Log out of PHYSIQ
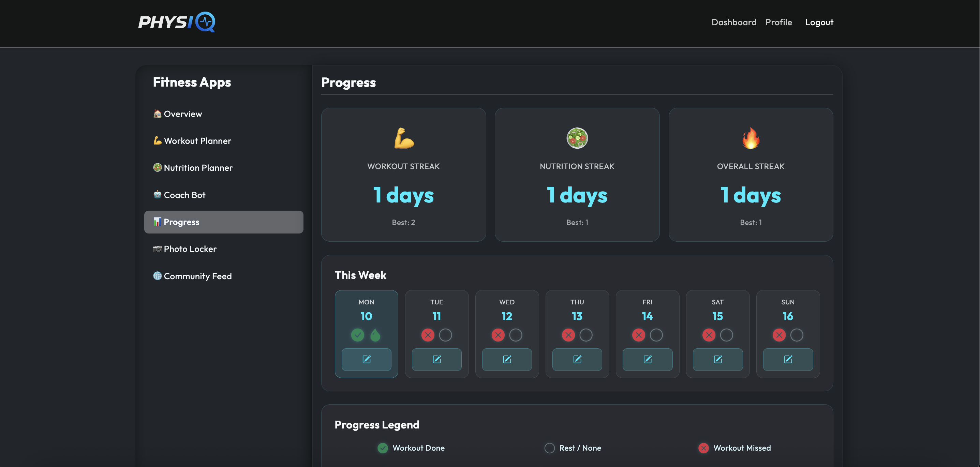The height and width of the screenshot is (467, 980). pos(819,22)
